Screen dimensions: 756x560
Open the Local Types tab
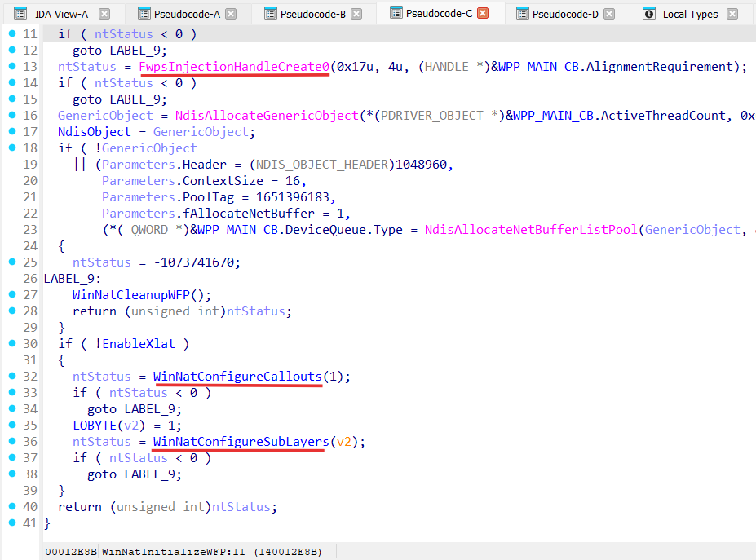(690, 14)
